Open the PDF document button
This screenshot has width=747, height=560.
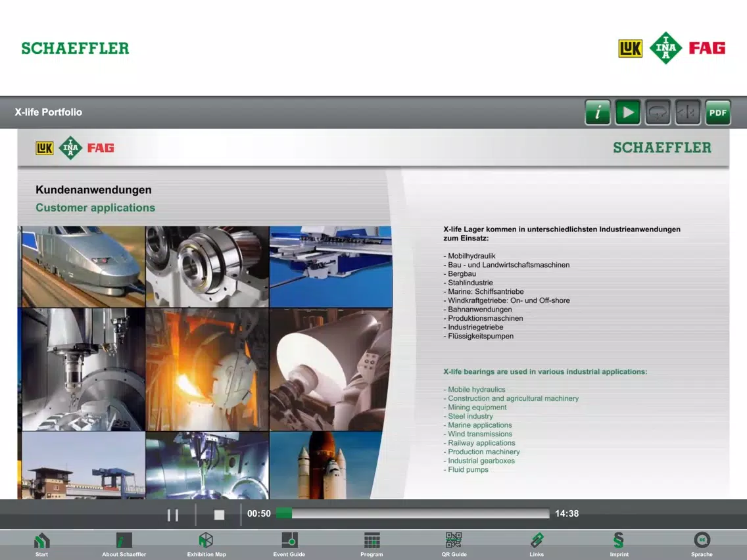(x=718, y=112)
